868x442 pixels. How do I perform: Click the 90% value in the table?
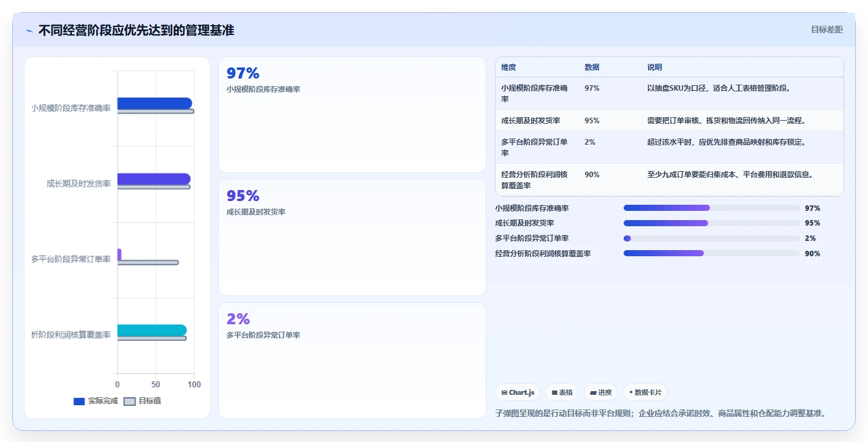click(592, 175)
